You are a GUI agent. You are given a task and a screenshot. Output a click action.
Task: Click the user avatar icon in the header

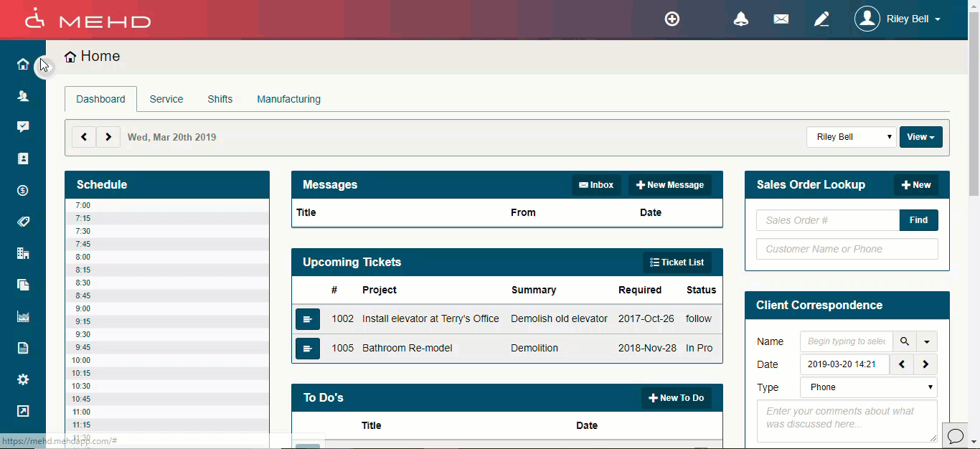coord(867,19)
